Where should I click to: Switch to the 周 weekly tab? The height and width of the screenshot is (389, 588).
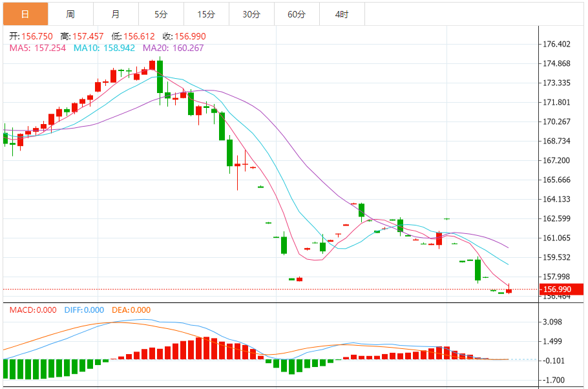tap(70, 14)
